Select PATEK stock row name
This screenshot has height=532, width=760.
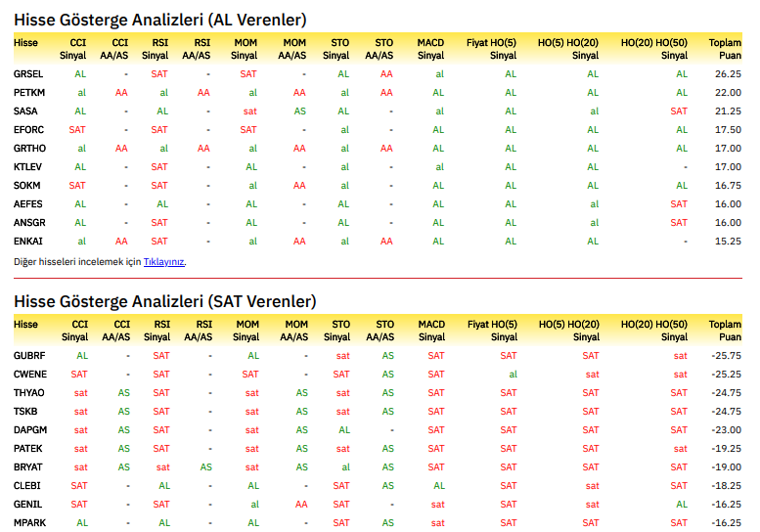[x=28, y=449]
